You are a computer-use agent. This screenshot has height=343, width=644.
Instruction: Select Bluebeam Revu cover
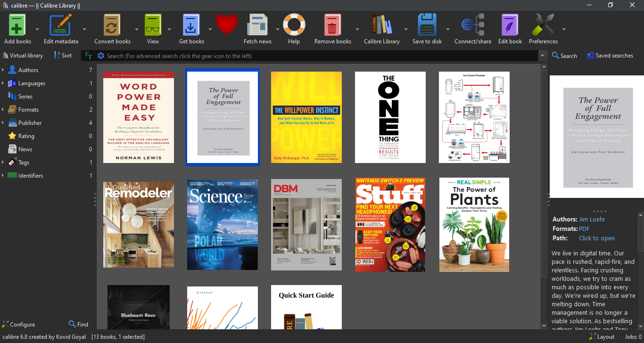pos(139,307)
